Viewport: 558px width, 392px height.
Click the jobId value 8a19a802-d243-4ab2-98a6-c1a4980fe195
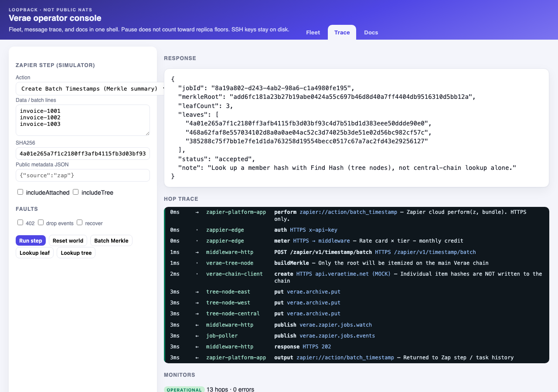281,88
